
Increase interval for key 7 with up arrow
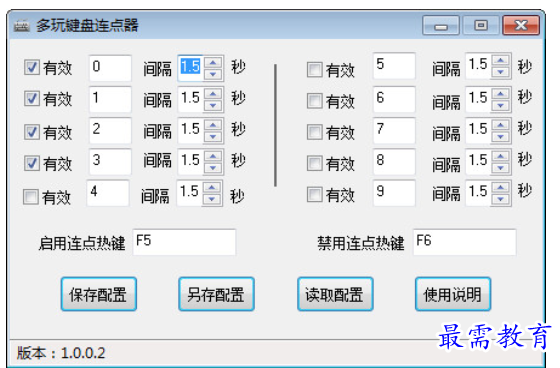click(x=501, y=125)
